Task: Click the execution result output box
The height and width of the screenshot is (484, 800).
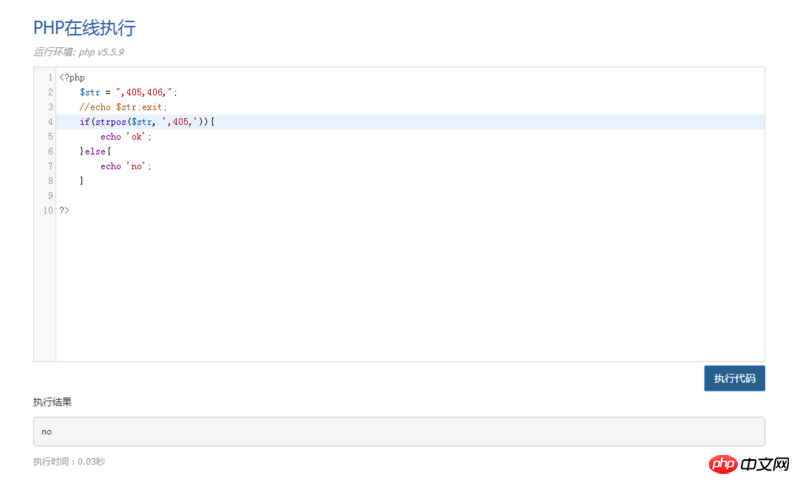Action: click(x=398, y=431)
